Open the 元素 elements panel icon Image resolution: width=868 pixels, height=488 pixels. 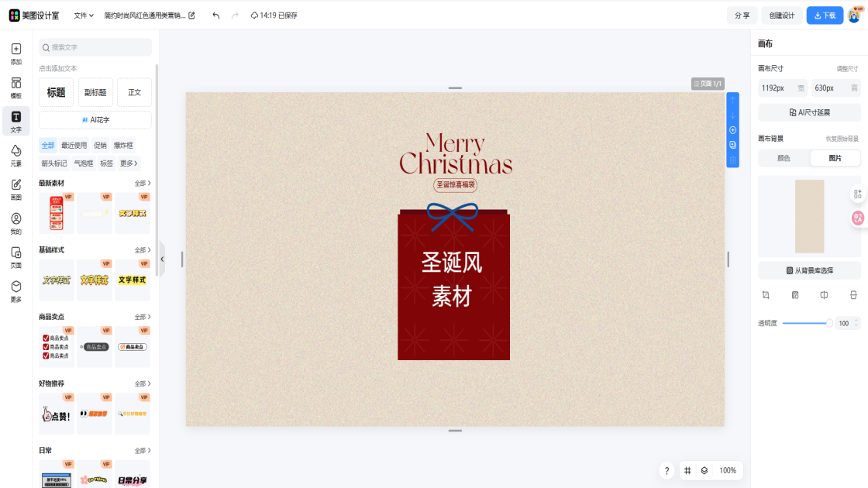click(15, 154)
